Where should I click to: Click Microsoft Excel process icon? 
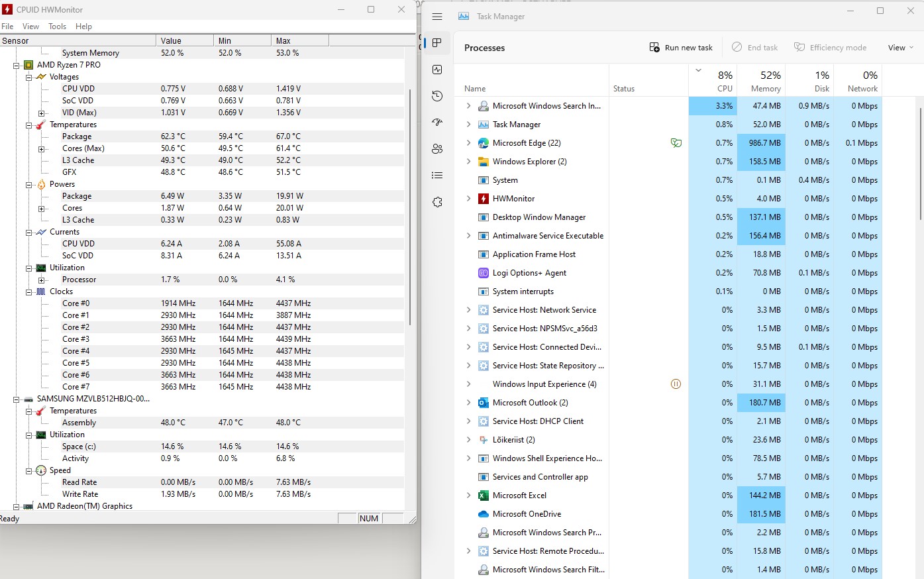point(484,496)
